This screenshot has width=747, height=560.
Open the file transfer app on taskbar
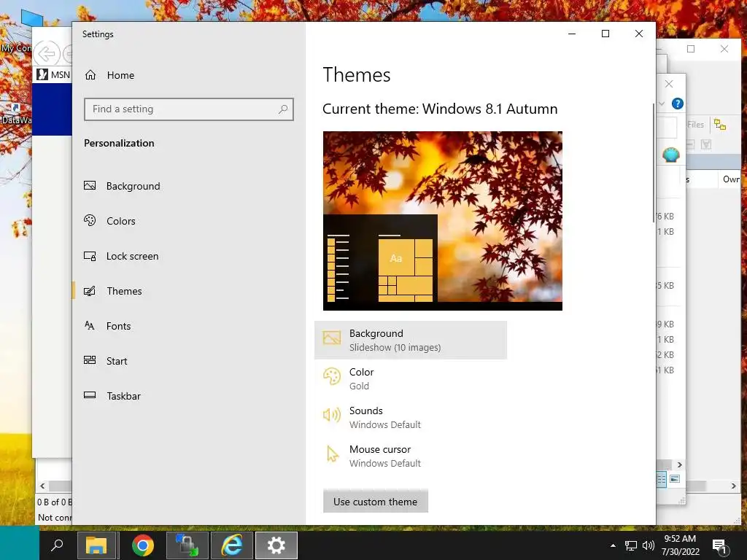tap(187, 545)
